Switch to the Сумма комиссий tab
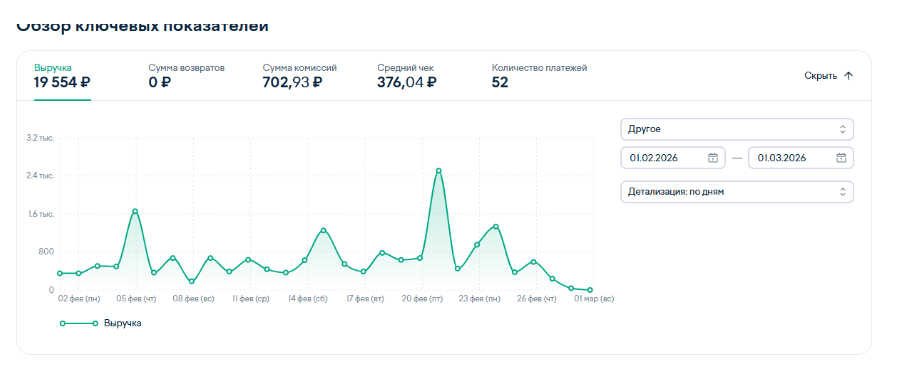906x381 pixels. pyautogui.click(x=299, y=76)
